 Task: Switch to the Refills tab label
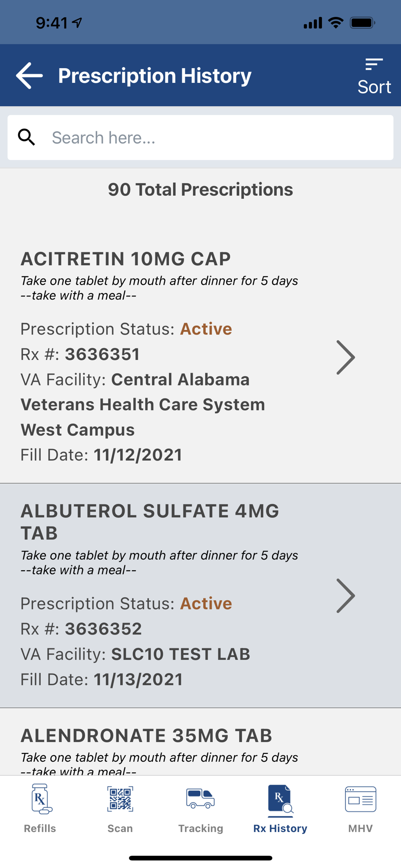click(40, 828)
